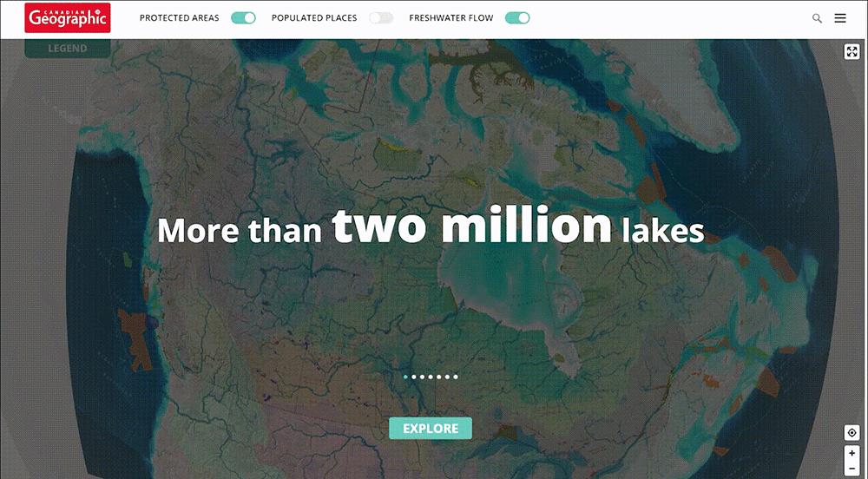Select the last slide indicator dot
The image size is (868, 479).
pyautogui.click(x=456, y=377)
